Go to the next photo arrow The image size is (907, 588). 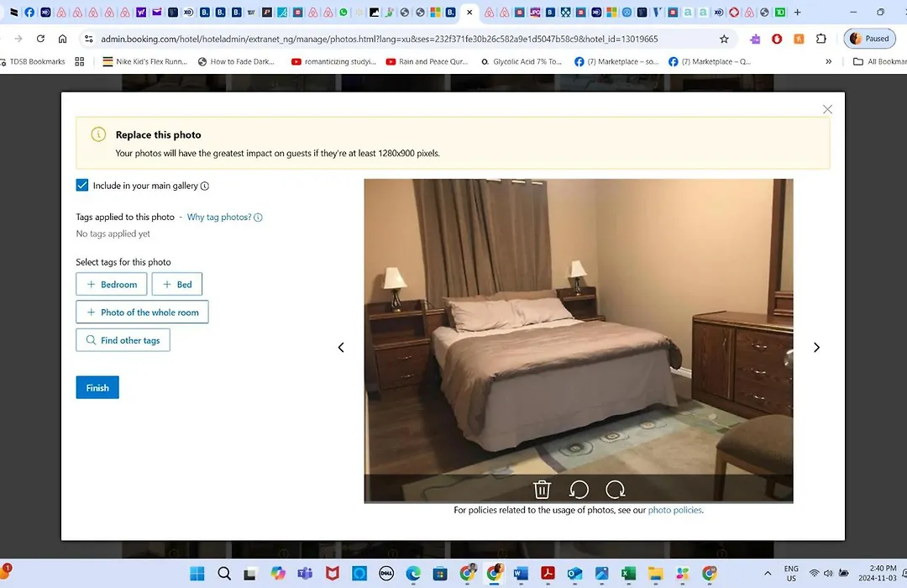pos(816,347)
